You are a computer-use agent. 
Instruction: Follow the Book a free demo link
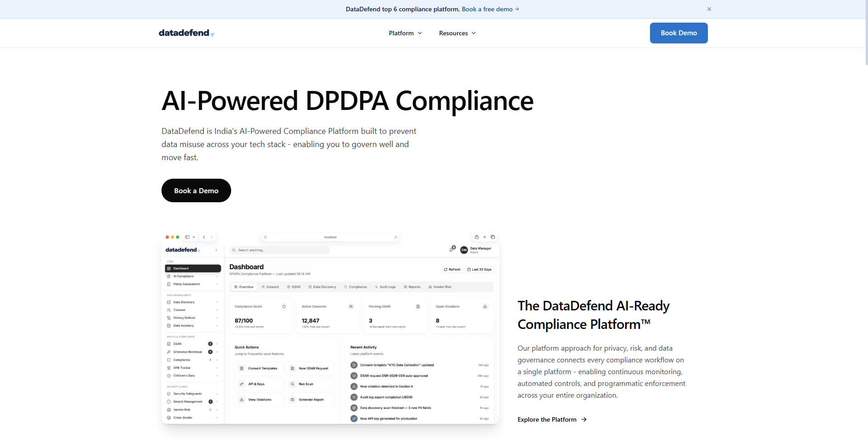[x=490, y=9]
